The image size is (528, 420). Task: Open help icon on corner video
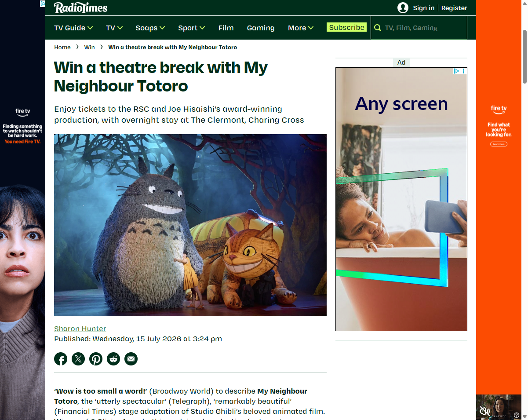click(x=516, y=415)
